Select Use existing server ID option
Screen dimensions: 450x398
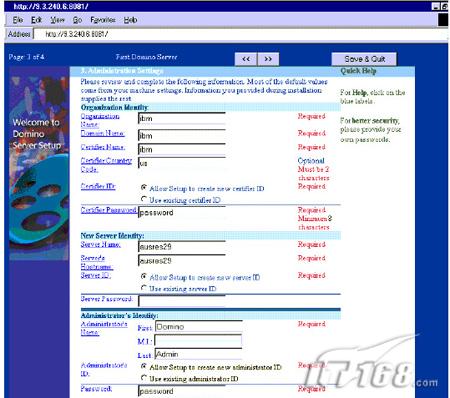coord(144,288)
